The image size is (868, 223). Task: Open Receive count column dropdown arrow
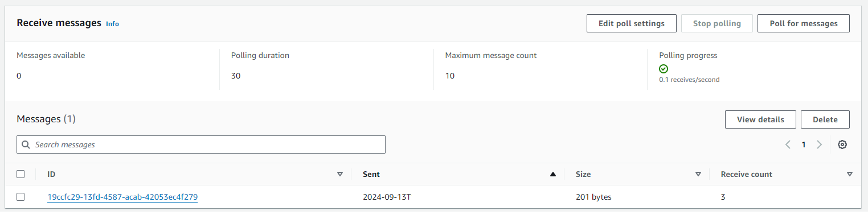[849, 175]
